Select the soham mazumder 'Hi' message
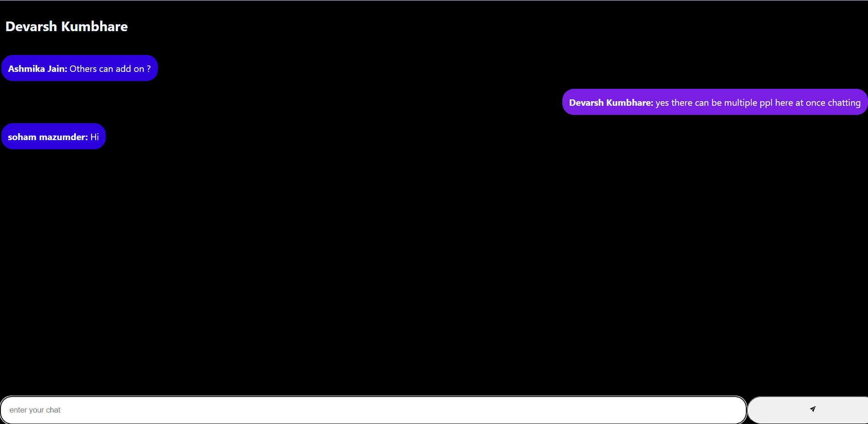The width and height of the screenshot is (868, 424). click(54, 136)
